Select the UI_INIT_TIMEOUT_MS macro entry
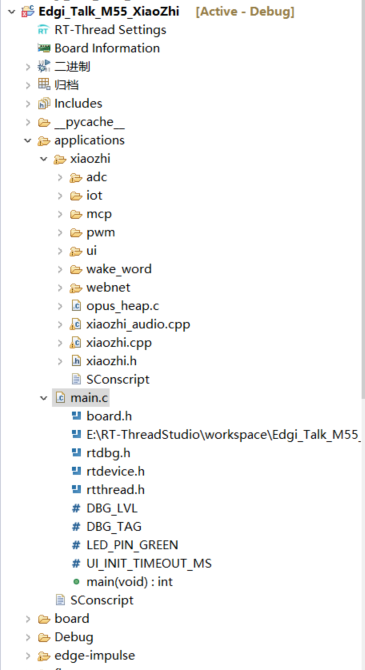Viewport: 365px width, 670px height. click(x=149, y=564)
